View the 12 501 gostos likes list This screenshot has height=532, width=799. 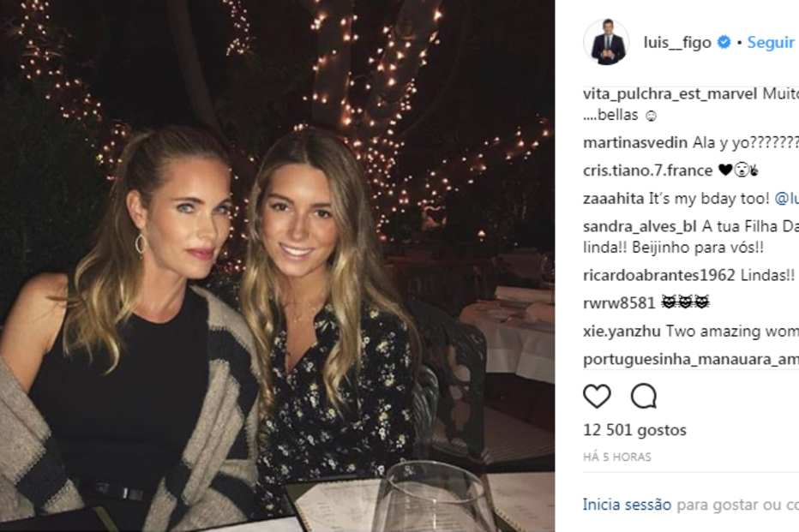pos(635,430)
